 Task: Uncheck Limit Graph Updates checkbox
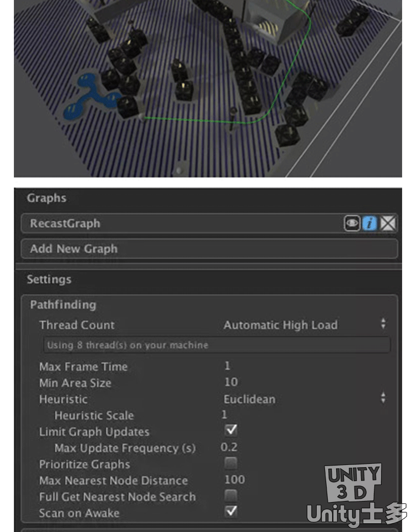coord(231,430)
